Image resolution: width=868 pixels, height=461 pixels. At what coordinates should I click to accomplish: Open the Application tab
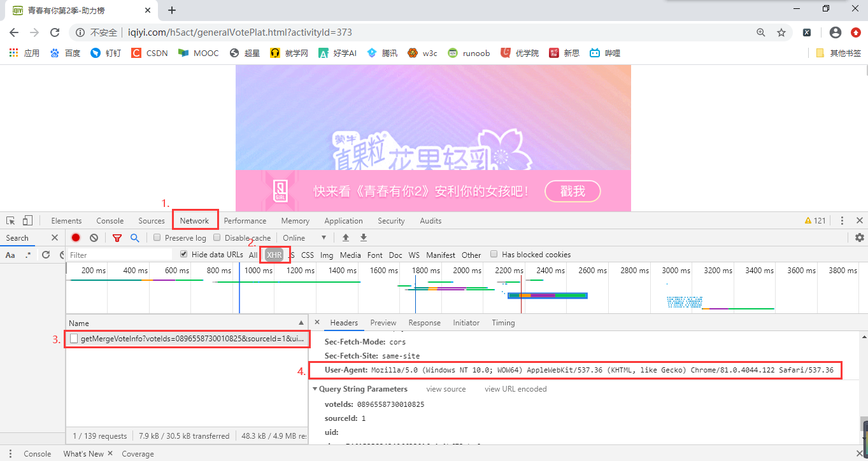[x=343, y=221]
